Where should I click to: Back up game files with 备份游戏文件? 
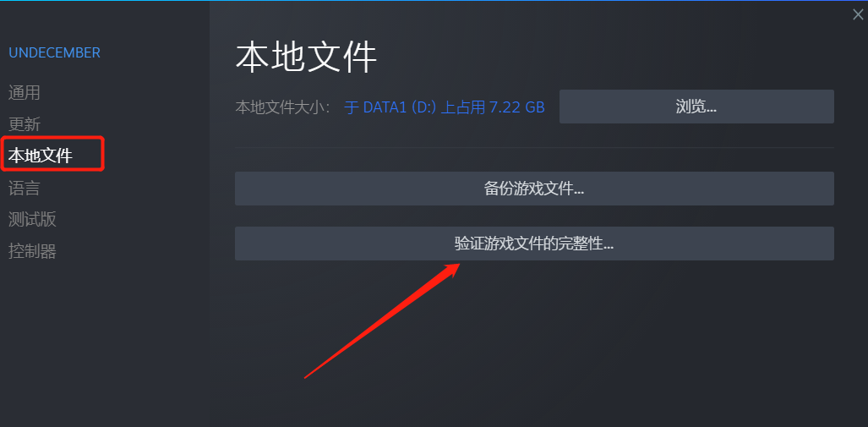point(534,189)
